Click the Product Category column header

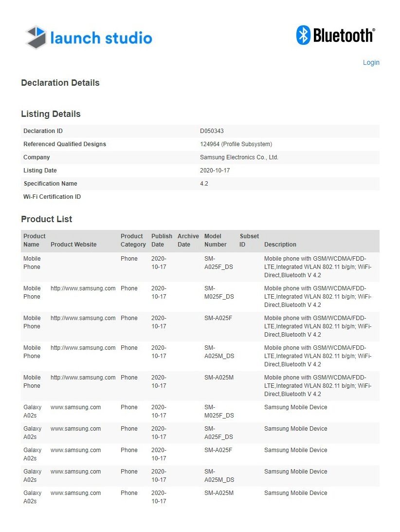[x=133, y=240]
